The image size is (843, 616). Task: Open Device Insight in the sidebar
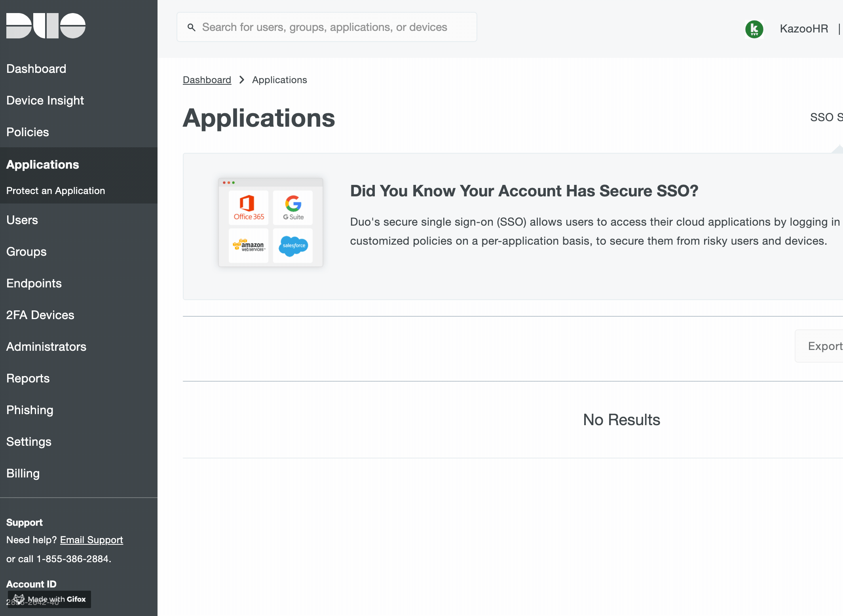pos(45,101)
